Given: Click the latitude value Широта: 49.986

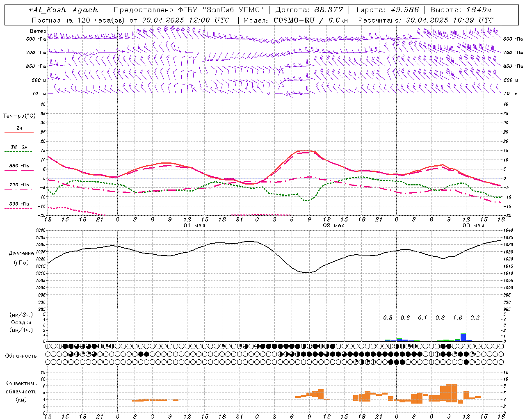Looking at the screenshot, I should click(386, 10).
